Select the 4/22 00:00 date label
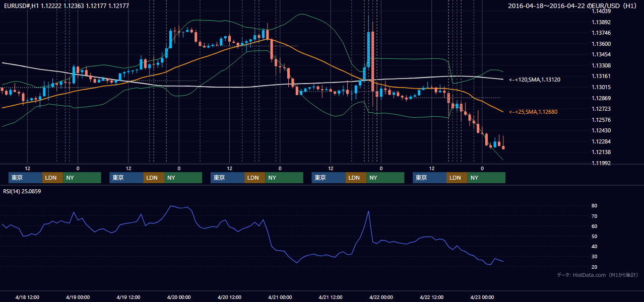The width and height of the screenshot is (644, 302). tap(381, 297)
